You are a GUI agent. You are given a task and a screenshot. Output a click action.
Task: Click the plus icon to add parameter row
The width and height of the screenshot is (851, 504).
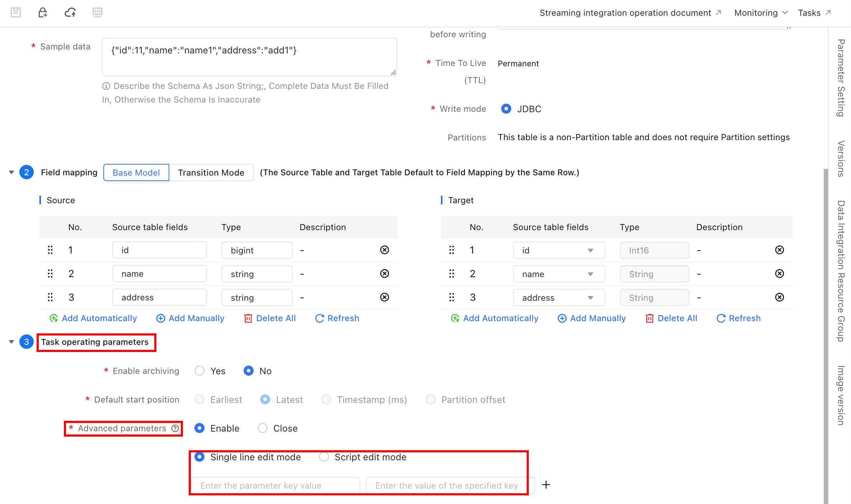[x=546, y=485]
